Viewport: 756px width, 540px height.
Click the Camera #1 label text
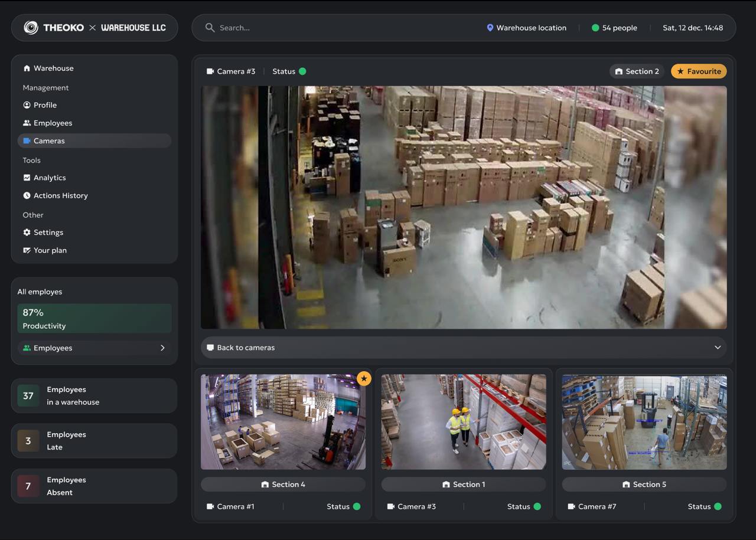(236, 506)
